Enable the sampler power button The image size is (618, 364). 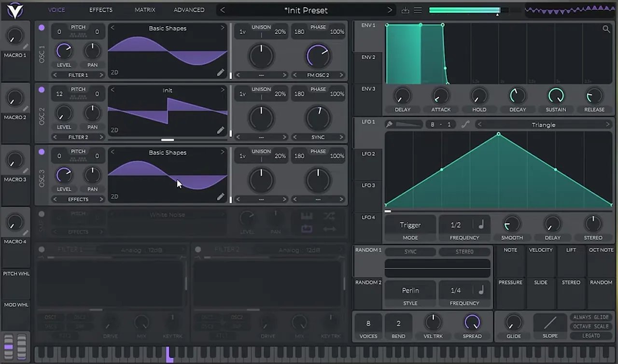click(x=42, y=214)
